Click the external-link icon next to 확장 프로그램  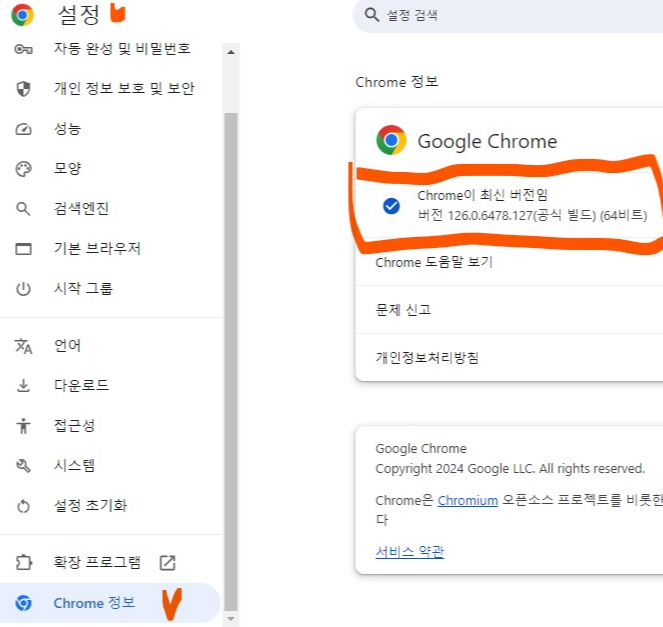point(167,563)
